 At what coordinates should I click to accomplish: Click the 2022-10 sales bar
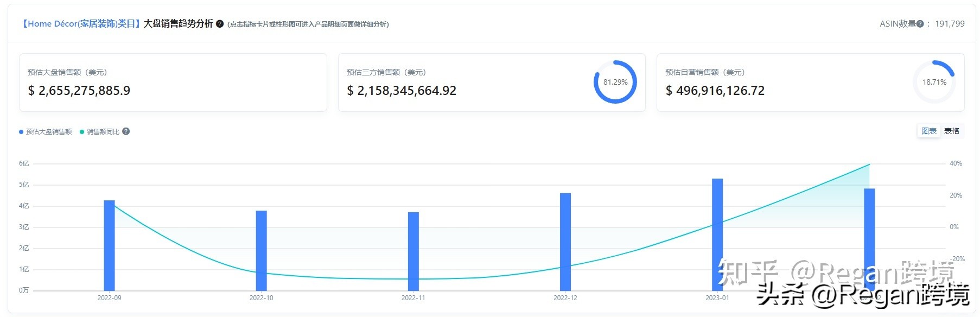click(261, 251)
